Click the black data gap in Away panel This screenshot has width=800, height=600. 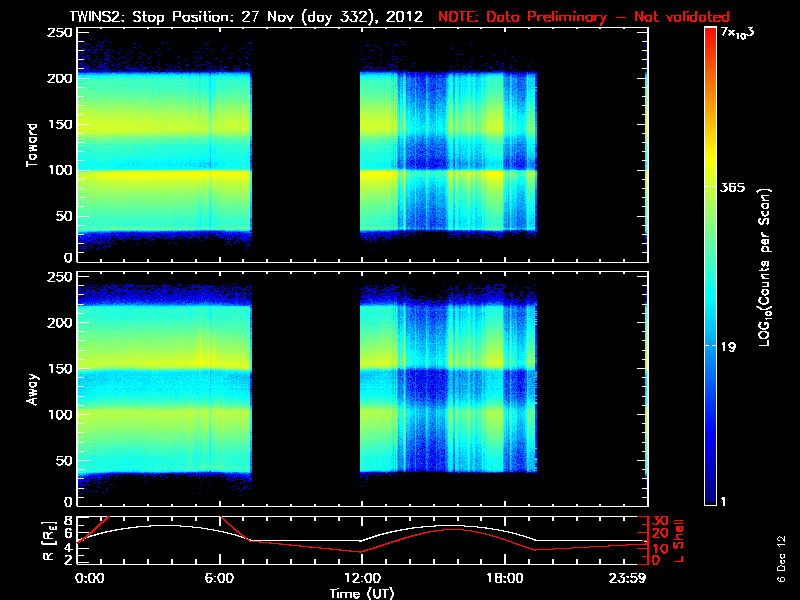click(x=305, y=389)
